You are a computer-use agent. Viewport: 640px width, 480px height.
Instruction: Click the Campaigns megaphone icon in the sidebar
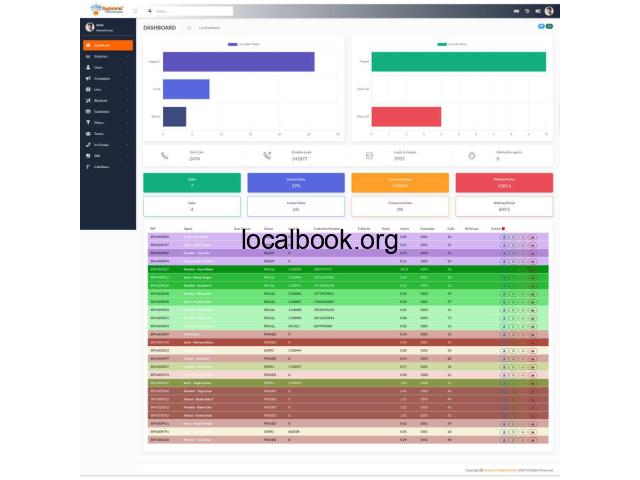[x=88, y=78]
